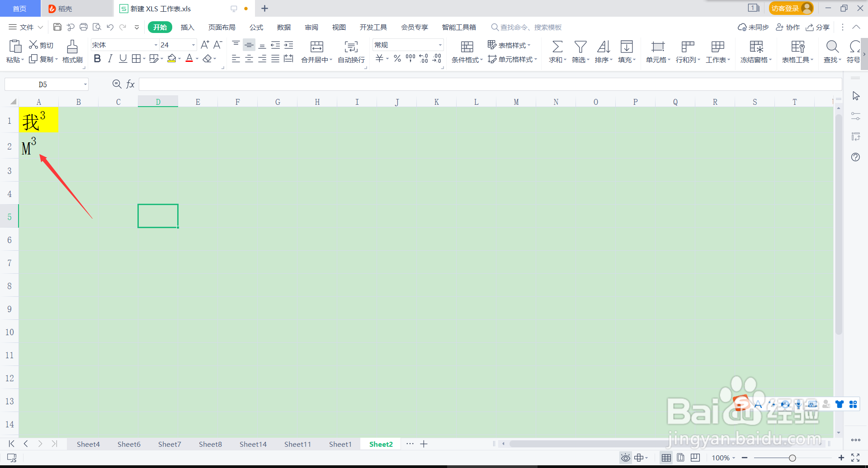Click the AutoSum sigma icon
Screen dimensions: 868x468
(557, 47)
